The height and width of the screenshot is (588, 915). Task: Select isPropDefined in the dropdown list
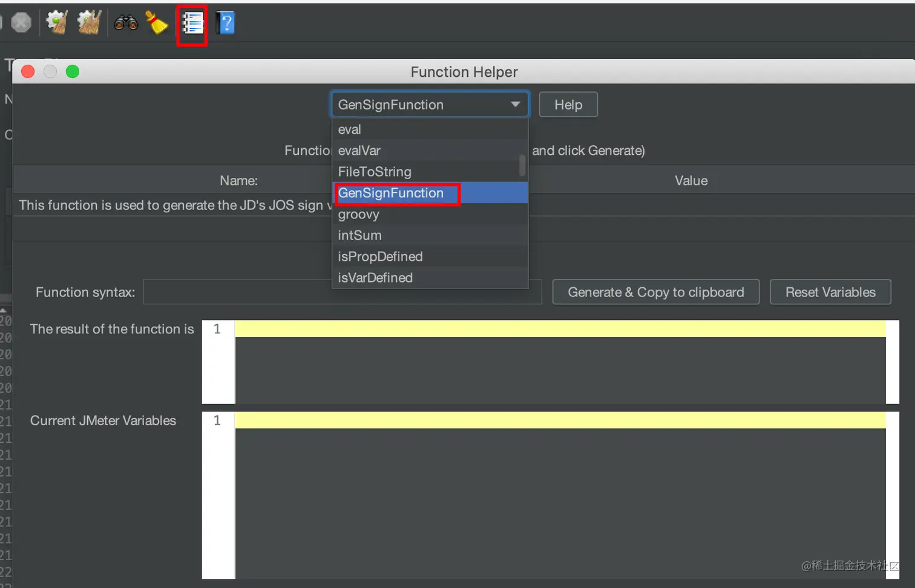click(x=430, y=256)
